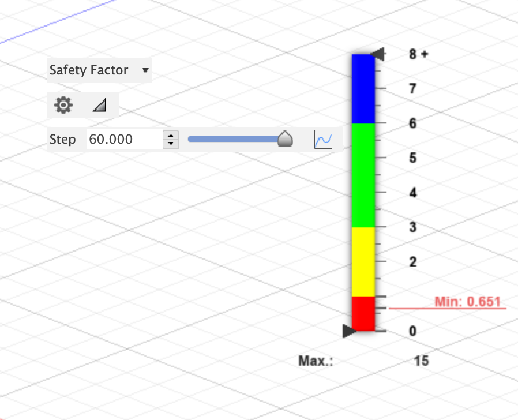Viewport: 518px width, 420px height.
Task: Click the blue segment of the legend bar
Action: 362,87
